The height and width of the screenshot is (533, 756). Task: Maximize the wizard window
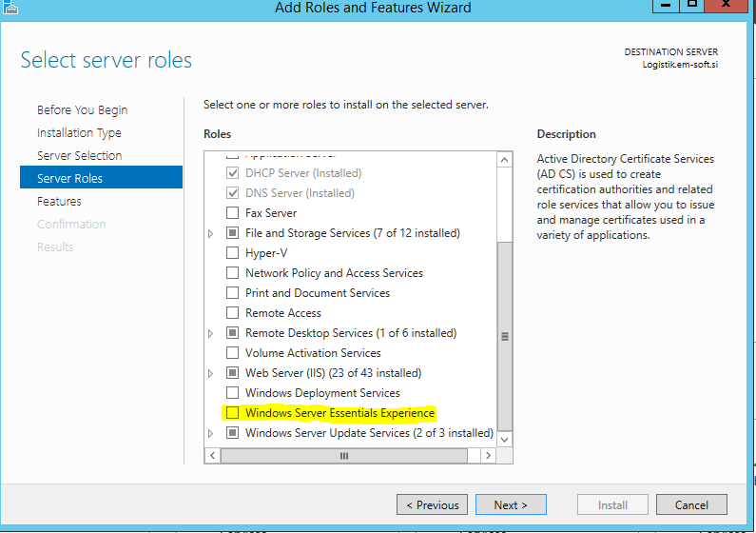click(692, 5)
